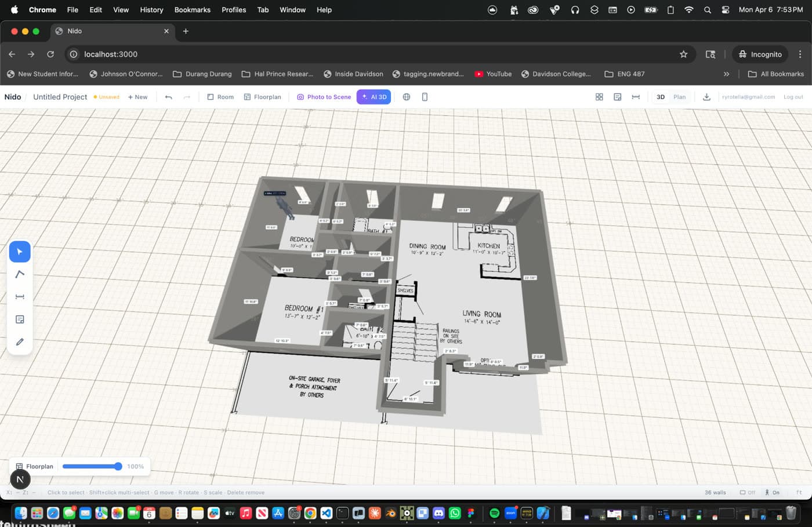Show more bookmarks with the double chevron
This screenshot has width=812, height=527.
(726, 74)
